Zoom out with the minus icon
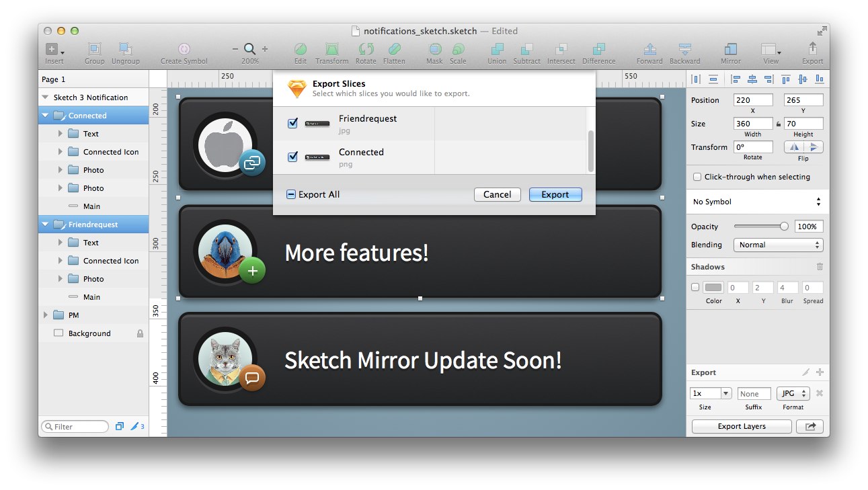This screenshot has height=490, width=868. pos(235,49)
